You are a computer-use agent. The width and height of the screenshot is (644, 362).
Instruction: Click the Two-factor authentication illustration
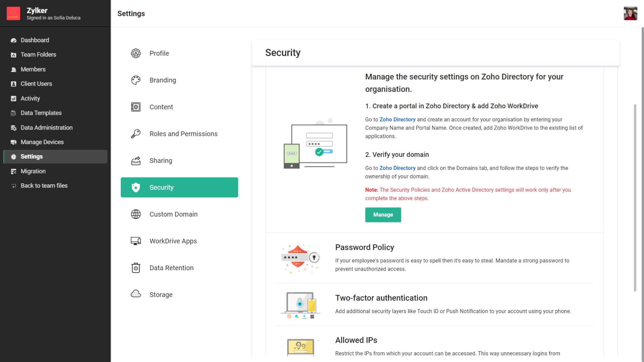300,305
